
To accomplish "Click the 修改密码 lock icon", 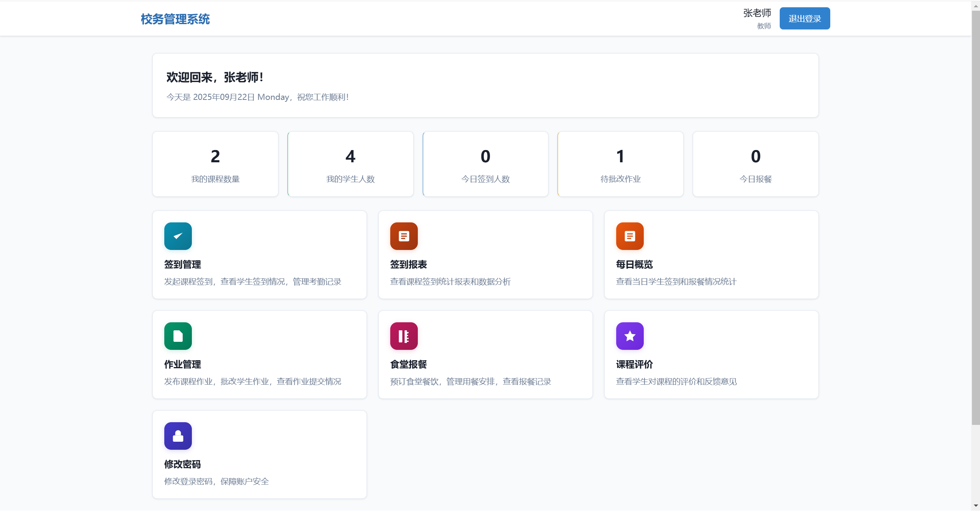I will [x=177, y=436].
